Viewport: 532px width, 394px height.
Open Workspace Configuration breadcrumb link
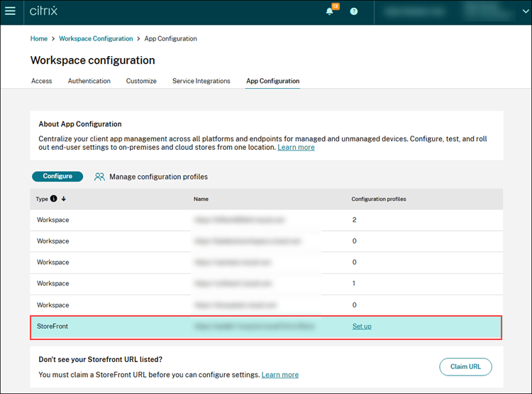coord(96,38)
